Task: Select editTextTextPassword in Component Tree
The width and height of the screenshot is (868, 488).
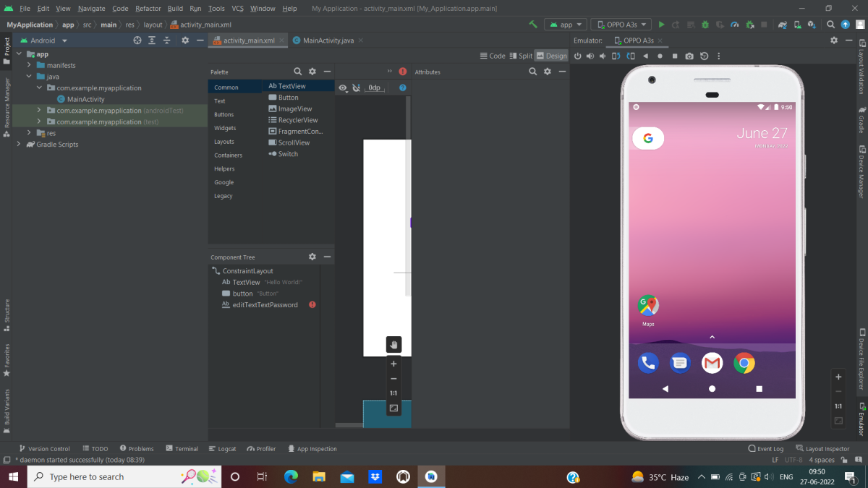Action: pos(265,305)
